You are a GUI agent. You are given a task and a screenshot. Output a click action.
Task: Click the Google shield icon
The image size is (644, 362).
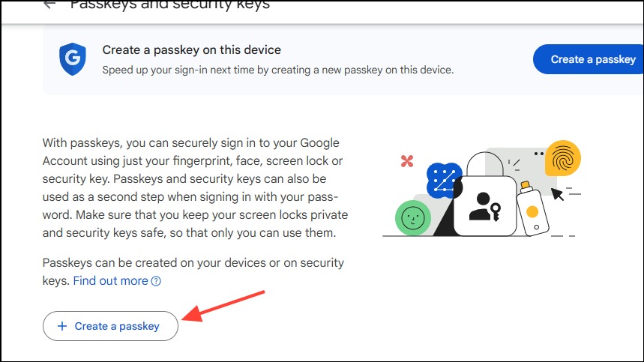72,59
